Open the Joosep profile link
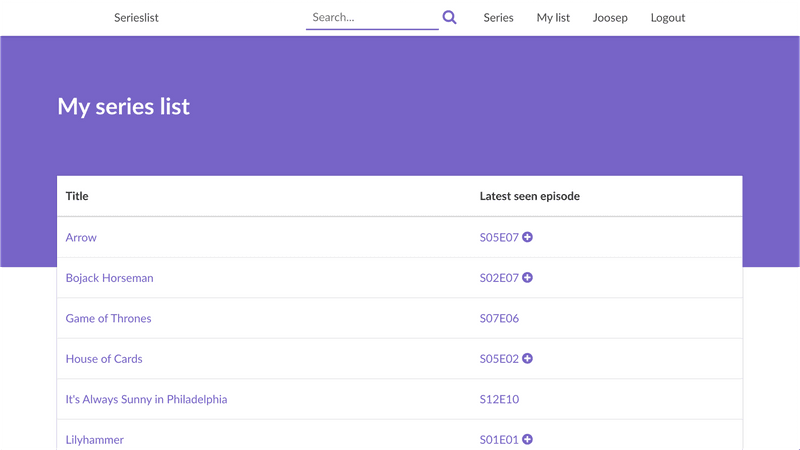The image size is (800, 450). (610, 18)
